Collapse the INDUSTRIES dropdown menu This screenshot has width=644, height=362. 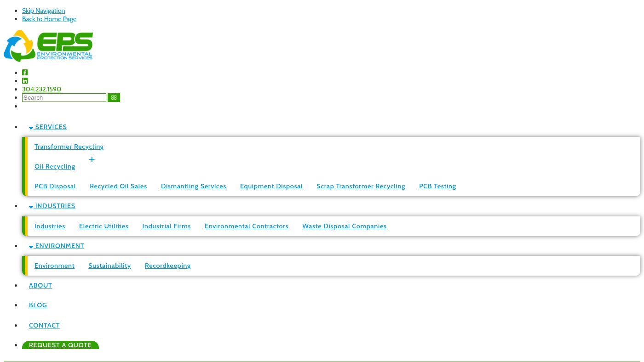pyautogui.click(x=52, y=206)
